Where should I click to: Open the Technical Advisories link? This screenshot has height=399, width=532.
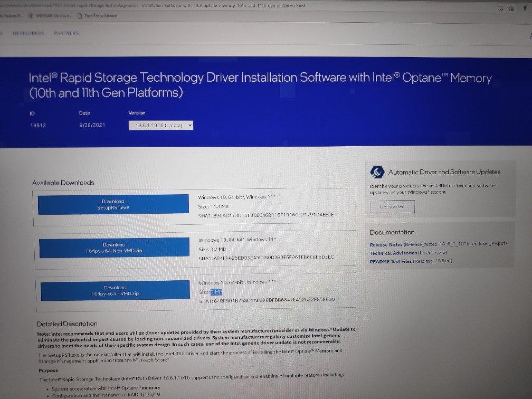click(x=408, y=253)
